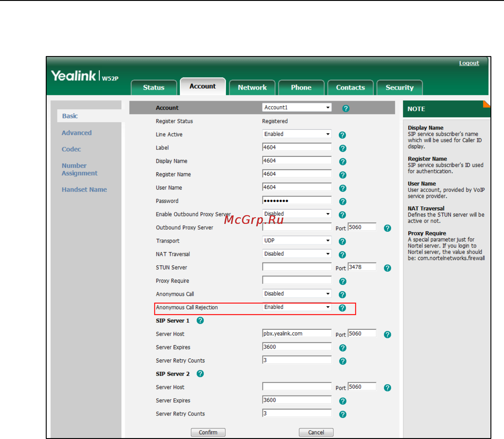The width and height of the screenshot is (504, 439).
Task: Click the STUN Server port 3478 field
Action: click(362, 267)
